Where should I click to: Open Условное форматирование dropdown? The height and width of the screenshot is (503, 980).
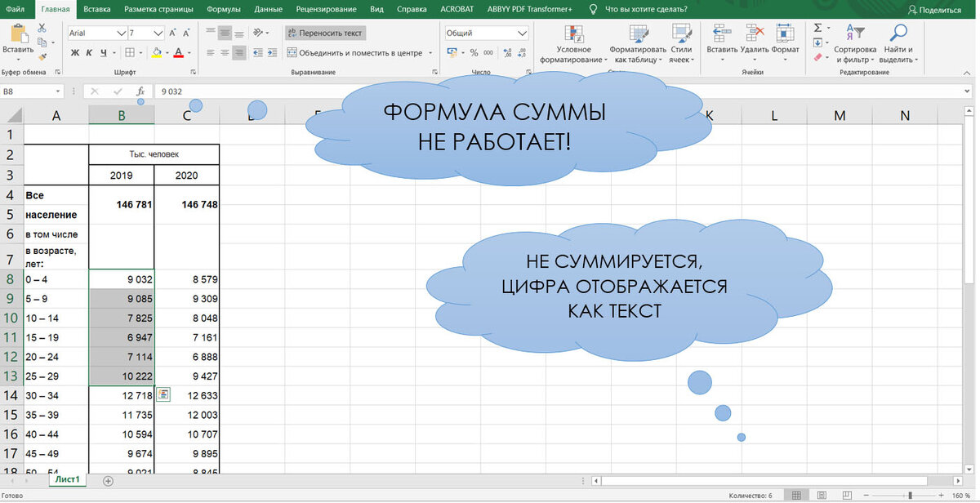574,44
